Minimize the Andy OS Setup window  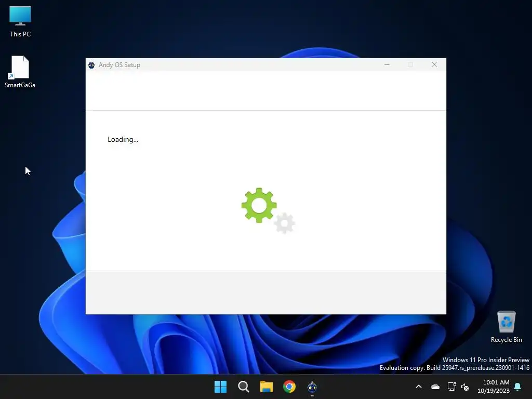[387, 64]
